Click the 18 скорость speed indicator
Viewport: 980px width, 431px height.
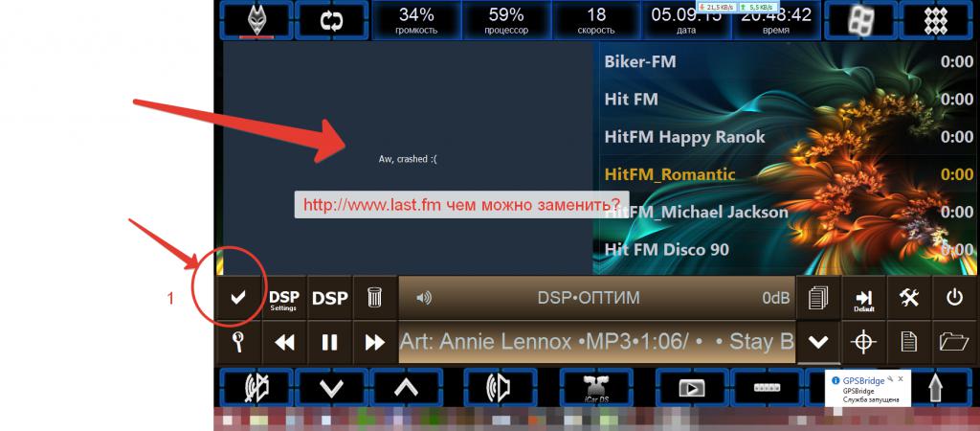[x=596, y=20]
